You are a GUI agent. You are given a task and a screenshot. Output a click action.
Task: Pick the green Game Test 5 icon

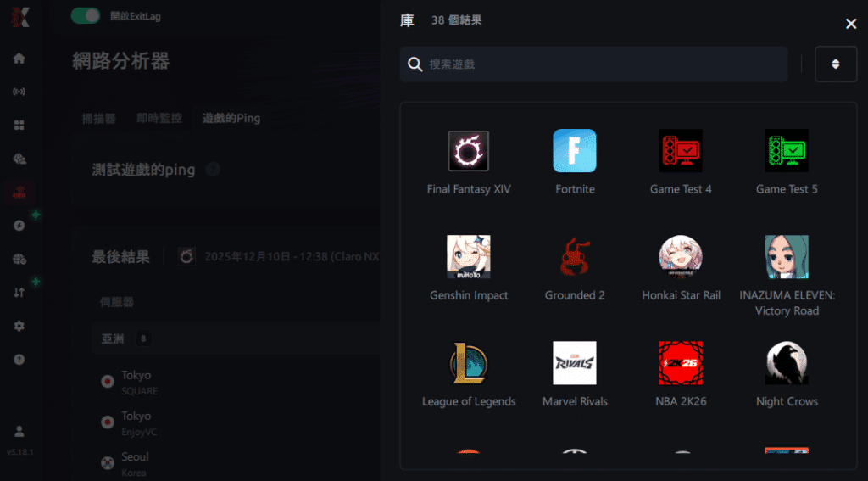pos(787,151)
